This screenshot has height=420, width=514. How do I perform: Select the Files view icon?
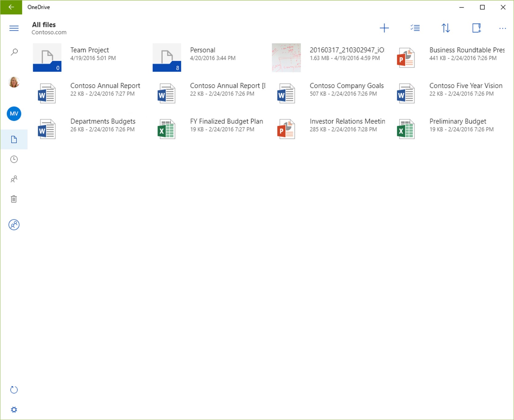pyautogui.click(x=14, y=139)
